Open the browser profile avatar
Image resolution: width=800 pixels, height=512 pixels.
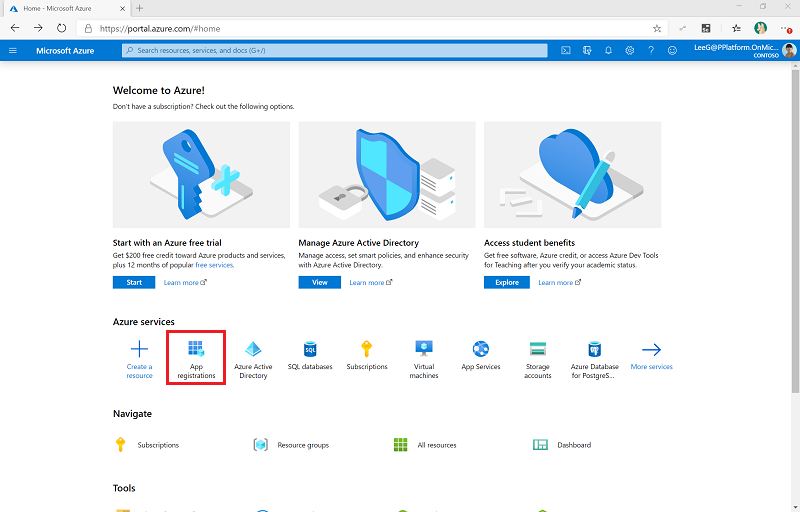(760, 28)
